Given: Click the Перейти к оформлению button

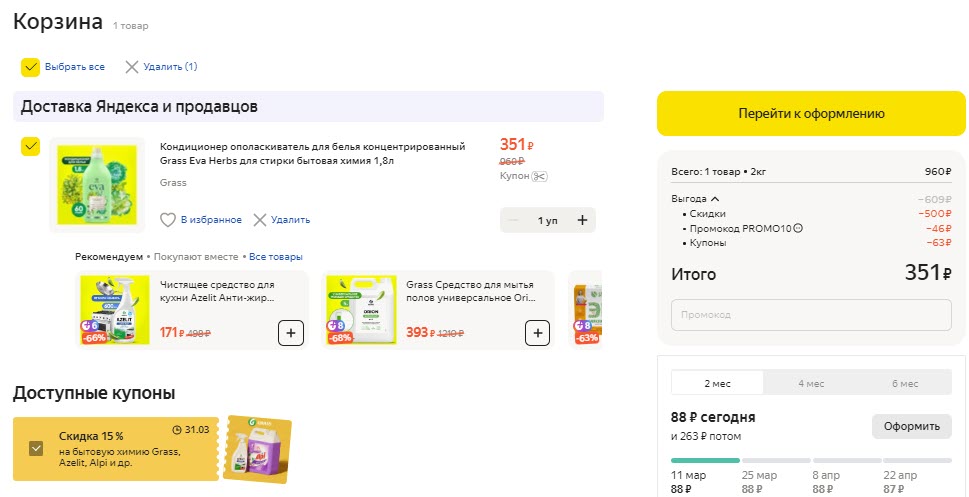Looking at the screenshot, I should [x=811, y=114].
